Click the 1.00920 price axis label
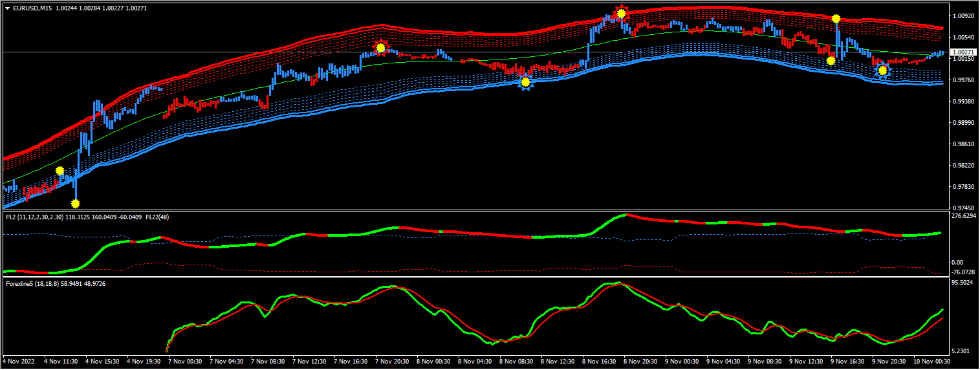 tap(963, 15)
